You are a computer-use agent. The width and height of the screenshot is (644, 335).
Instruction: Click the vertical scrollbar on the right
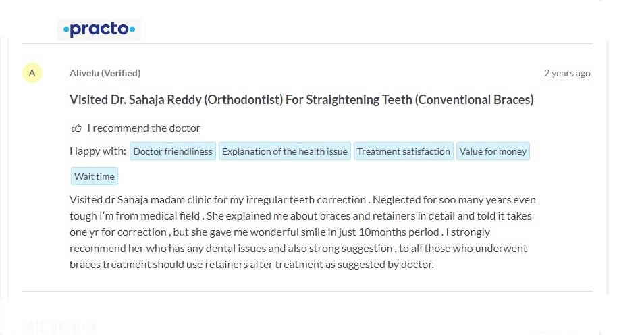[607, 169]
